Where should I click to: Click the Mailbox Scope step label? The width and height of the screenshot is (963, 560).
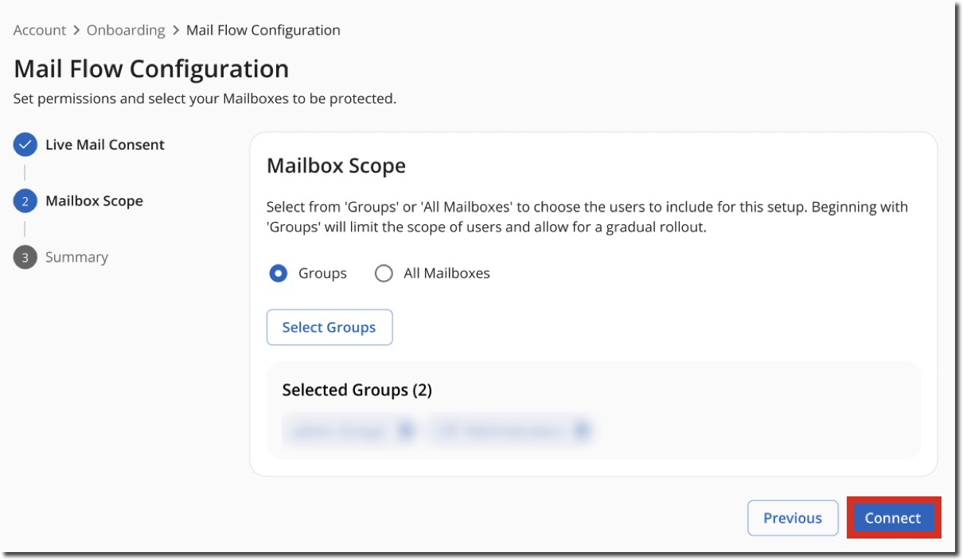pyautogui.click(x=94, y=200)
